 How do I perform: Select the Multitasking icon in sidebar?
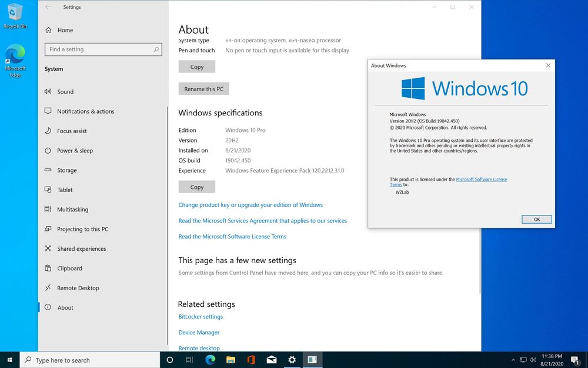(x=48, y=209)
